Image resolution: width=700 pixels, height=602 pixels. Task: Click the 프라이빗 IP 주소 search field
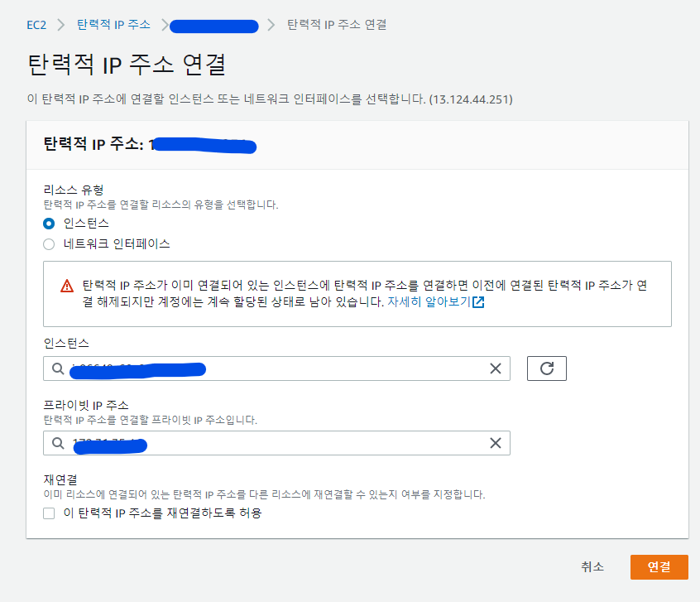click(276, 443)
